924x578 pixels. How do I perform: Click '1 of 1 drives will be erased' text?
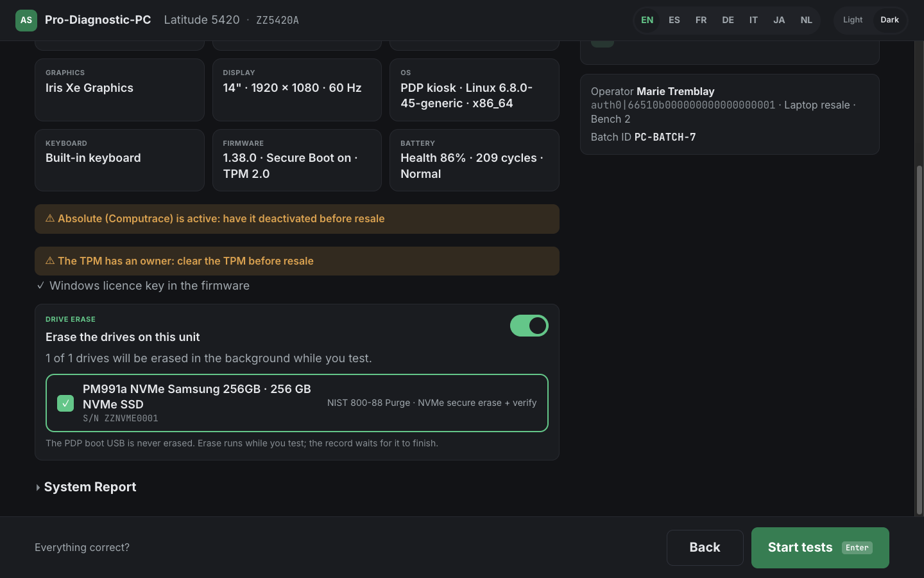(209, 358)
